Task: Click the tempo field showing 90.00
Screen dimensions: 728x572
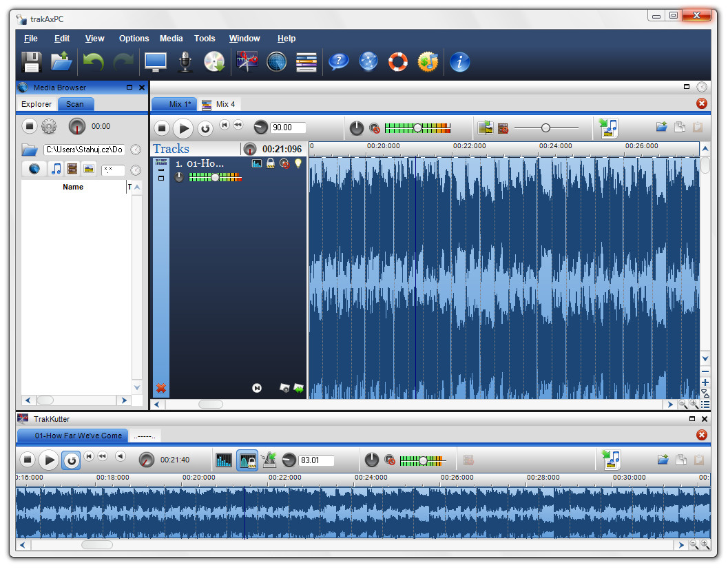Action: [x=288, y=127]
